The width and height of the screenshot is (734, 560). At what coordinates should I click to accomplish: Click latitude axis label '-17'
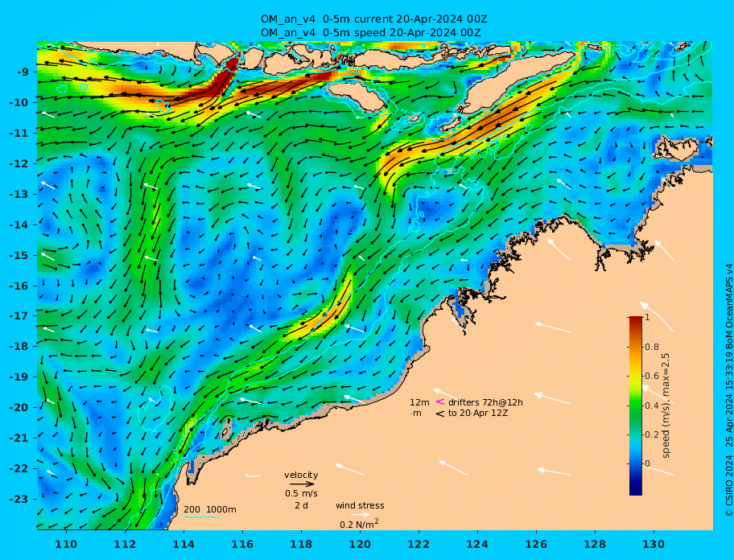click(19, 315)
